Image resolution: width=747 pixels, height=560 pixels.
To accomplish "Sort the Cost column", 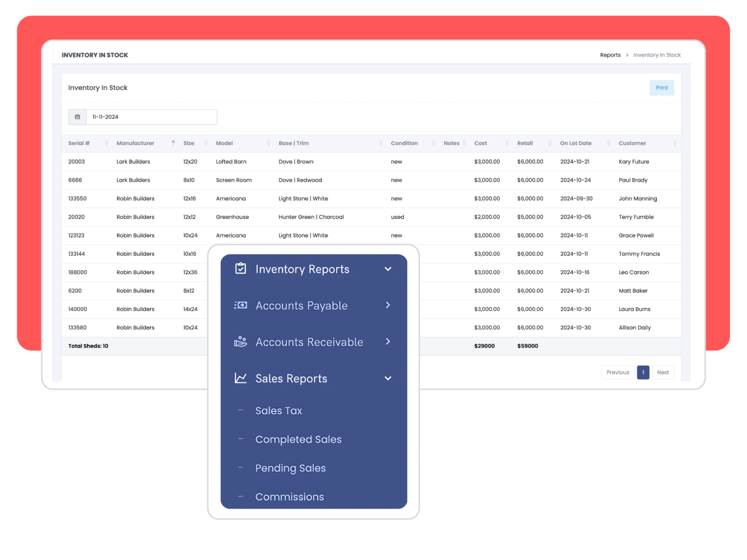I will click(507, 143).
